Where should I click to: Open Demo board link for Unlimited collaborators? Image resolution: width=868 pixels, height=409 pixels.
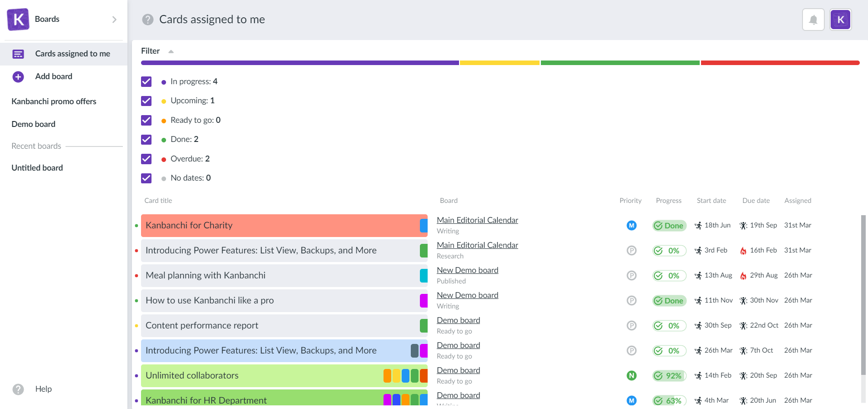tap(458, 370)
